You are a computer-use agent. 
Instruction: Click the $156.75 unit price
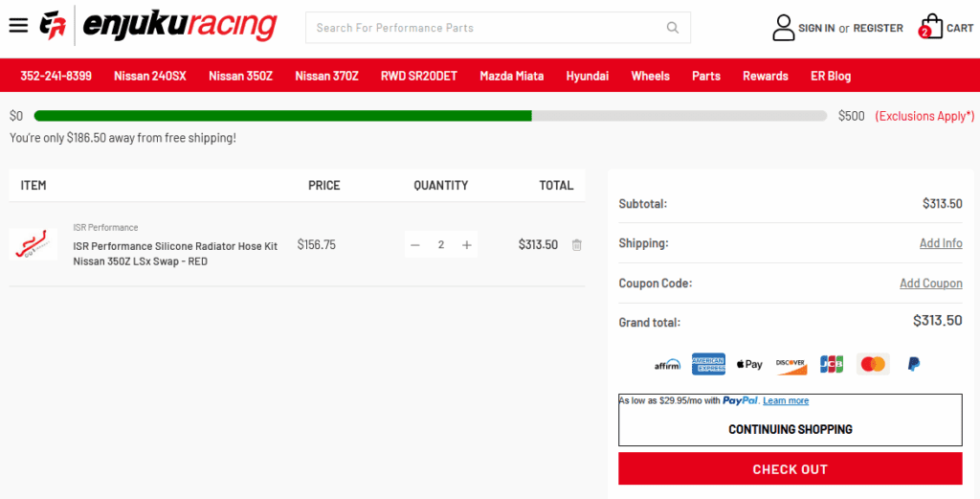[x=316, y=245]
